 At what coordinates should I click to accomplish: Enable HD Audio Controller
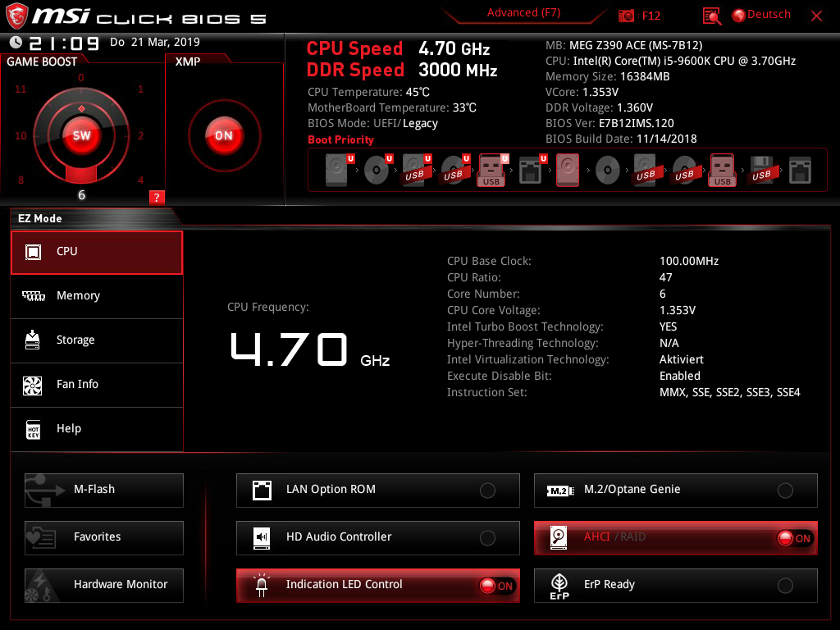[377, 538]
